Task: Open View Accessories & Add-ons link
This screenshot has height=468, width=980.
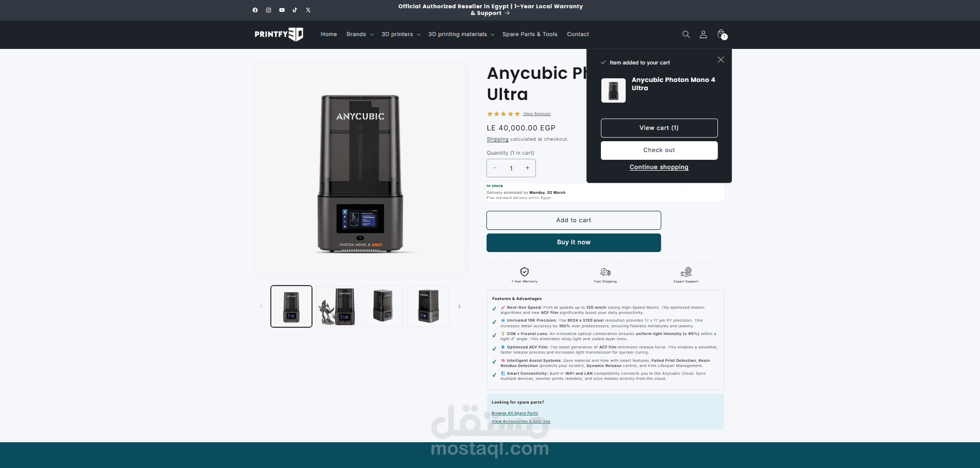Action: (521, 422)
